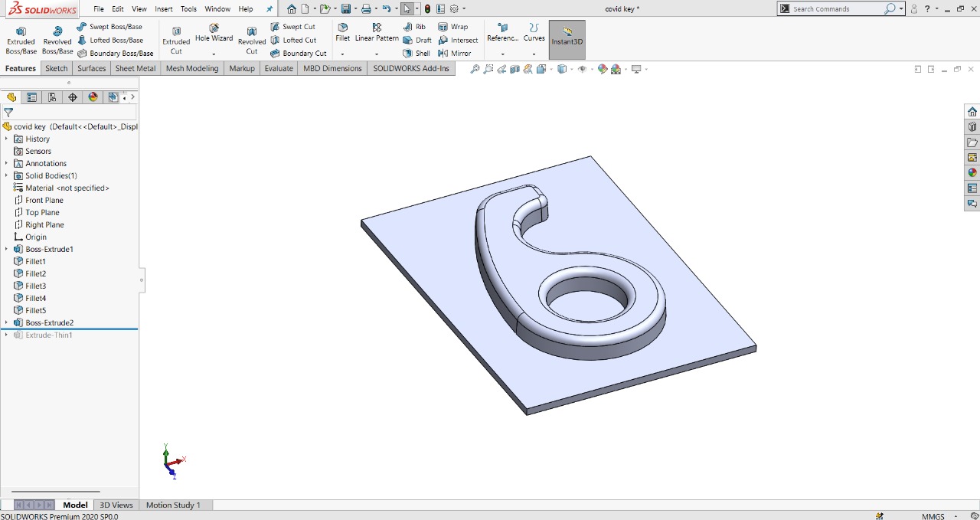The height and width of the screenshot is (520, 980).
Task: Open the Section View tool
Action: (x=515, y=69)
